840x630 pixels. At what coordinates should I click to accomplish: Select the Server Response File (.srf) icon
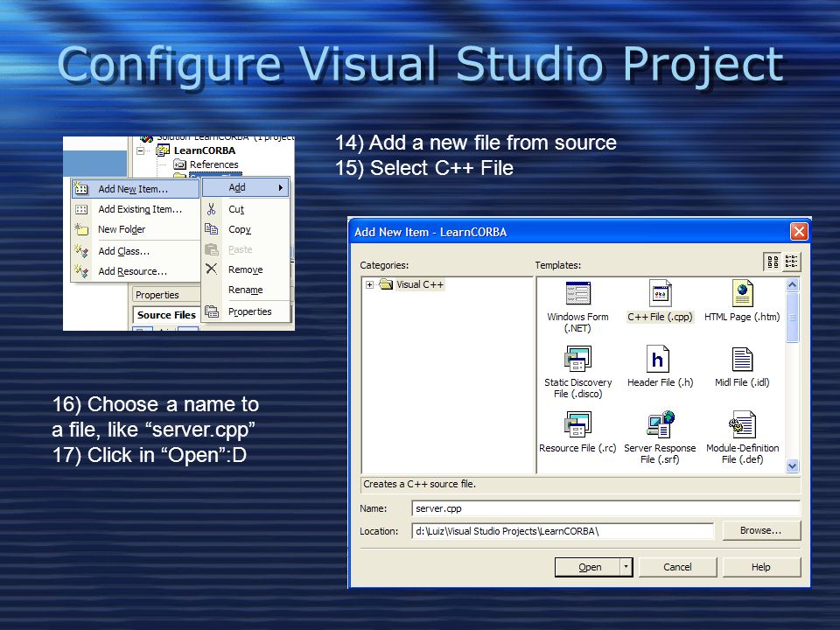point(660,424)
